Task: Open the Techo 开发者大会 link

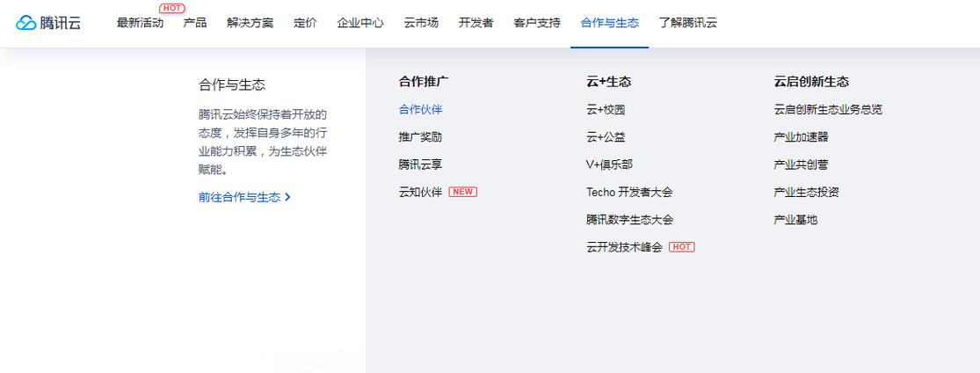Action: [629, 192]
